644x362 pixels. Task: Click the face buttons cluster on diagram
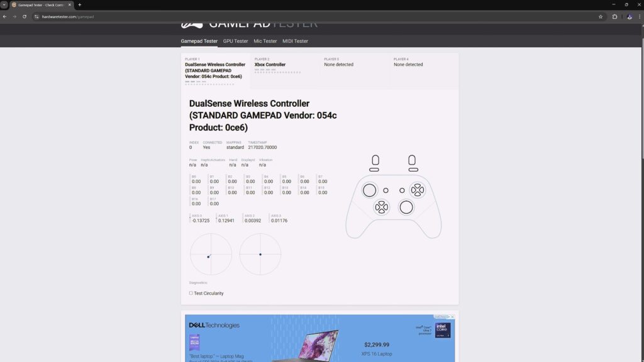(418, 190)
